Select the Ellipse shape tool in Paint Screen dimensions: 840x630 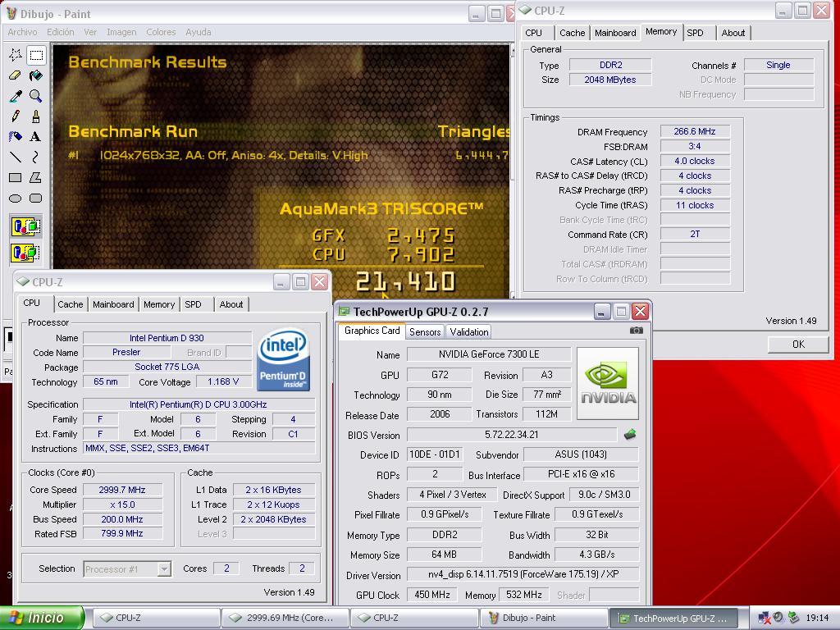click(x=16, y=199)
